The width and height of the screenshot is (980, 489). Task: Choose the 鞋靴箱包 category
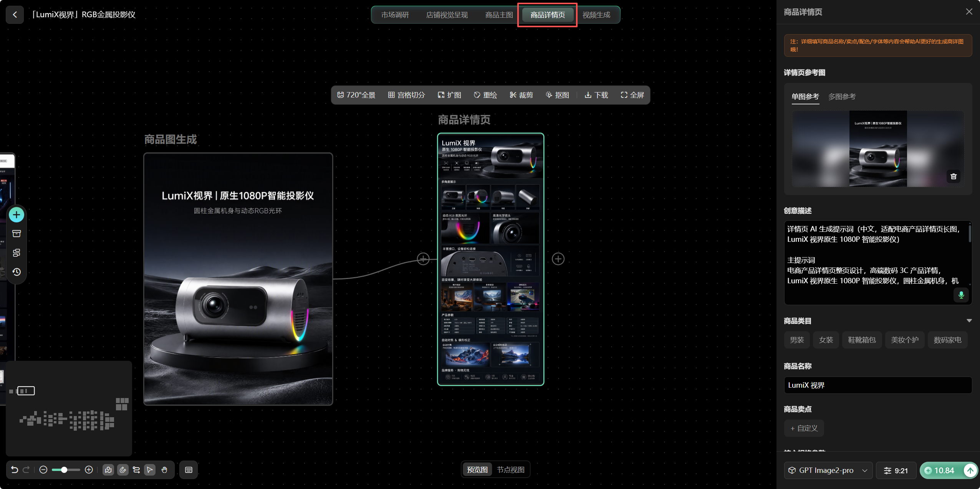point(862,340)
